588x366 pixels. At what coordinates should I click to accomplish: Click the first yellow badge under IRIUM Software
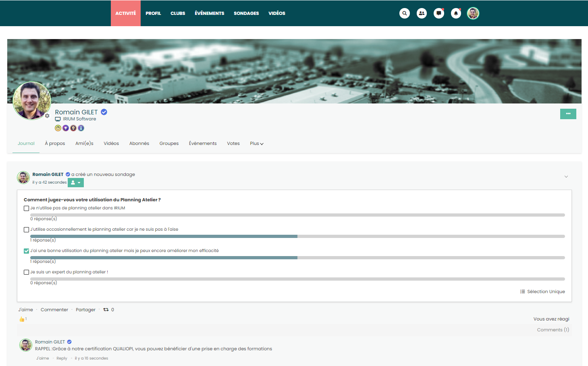pos(58,128)
